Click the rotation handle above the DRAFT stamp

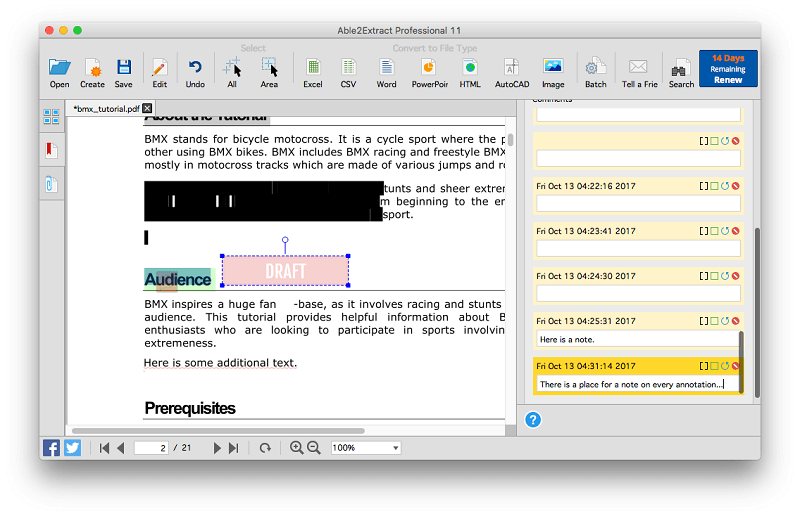pos(285,240)
